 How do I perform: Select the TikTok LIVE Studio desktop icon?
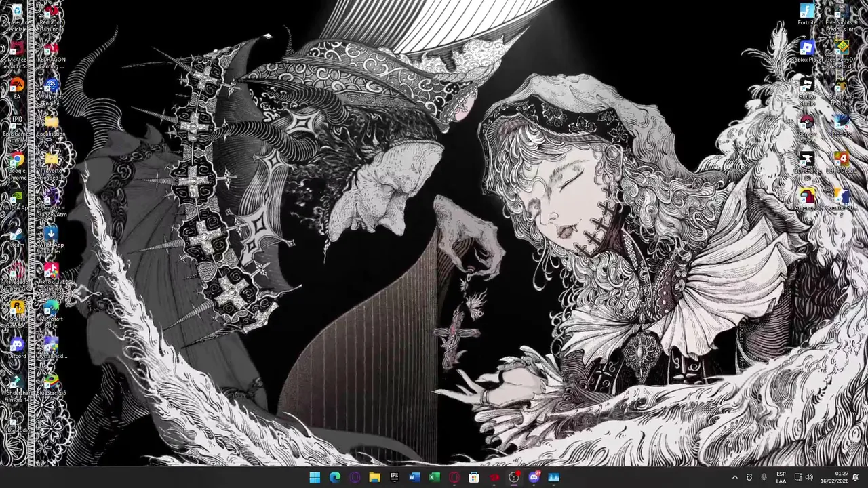(x=51, y=277)
